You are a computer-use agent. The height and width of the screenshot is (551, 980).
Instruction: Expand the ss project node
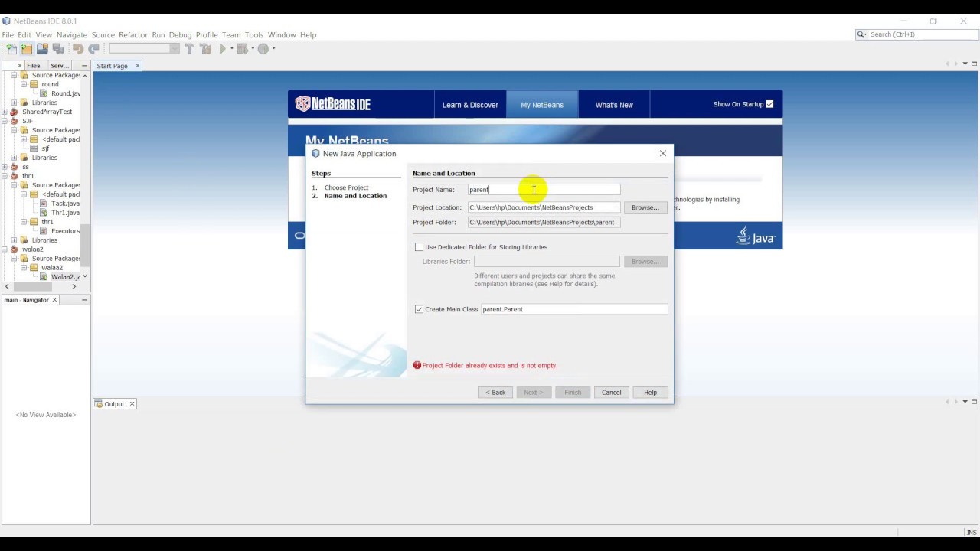[x=5, y=167]
